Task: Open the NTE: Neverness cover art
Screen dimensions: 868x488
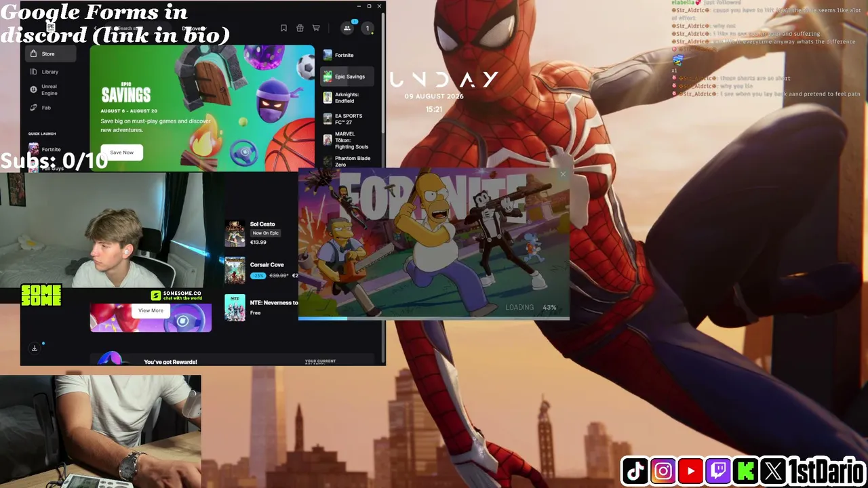Action: click(x=235, y=308)
